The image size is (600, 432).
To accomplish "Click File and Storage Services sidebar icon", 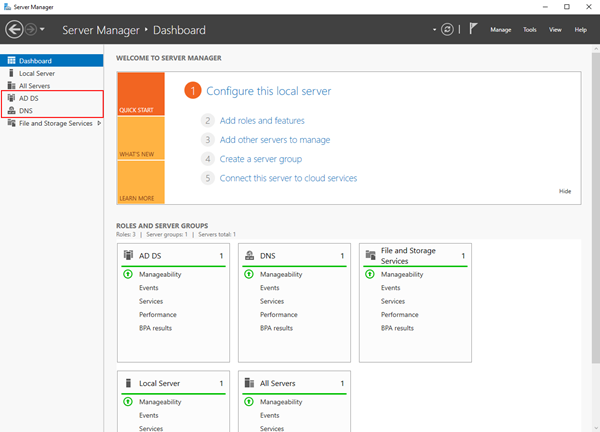I will tap(11, 123).
